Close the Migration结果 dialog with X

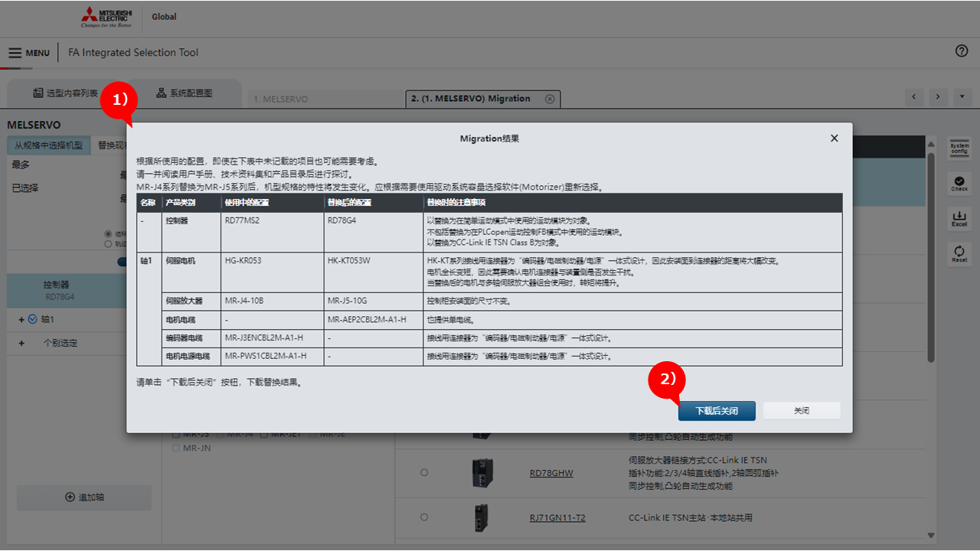tap(835, 139)
